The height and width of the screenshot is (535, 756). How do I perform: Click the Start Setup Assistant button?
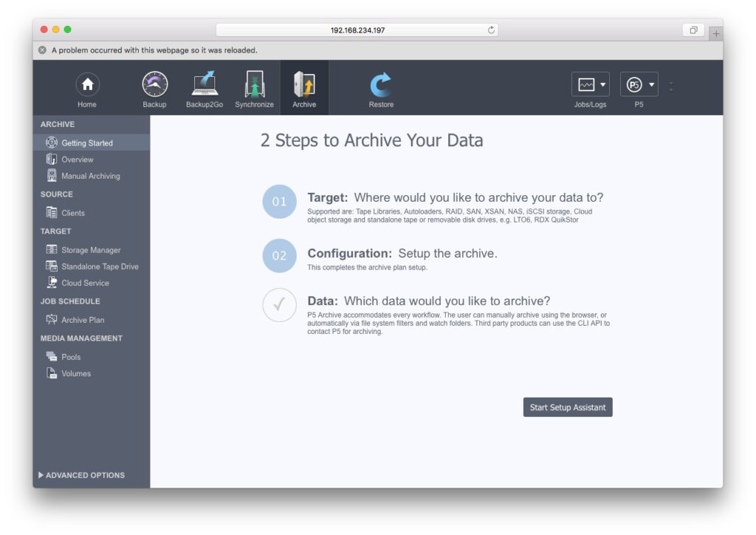coord(567,407)
